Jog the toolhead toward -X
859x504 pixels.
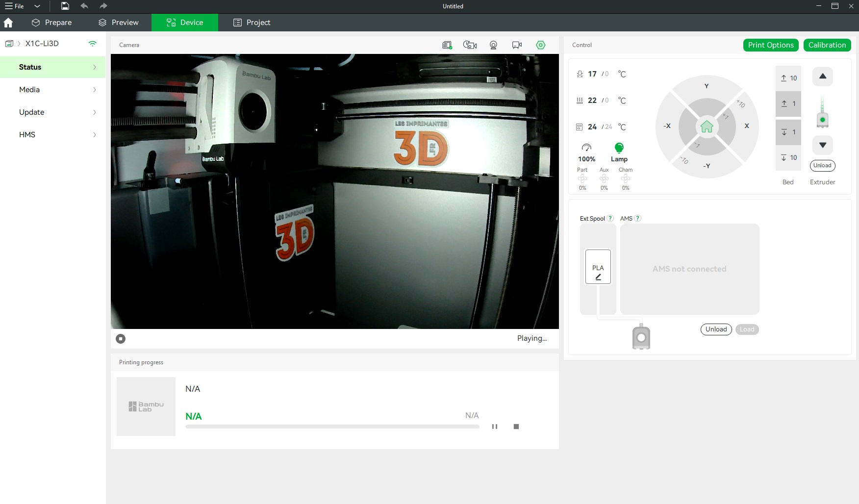667,126
